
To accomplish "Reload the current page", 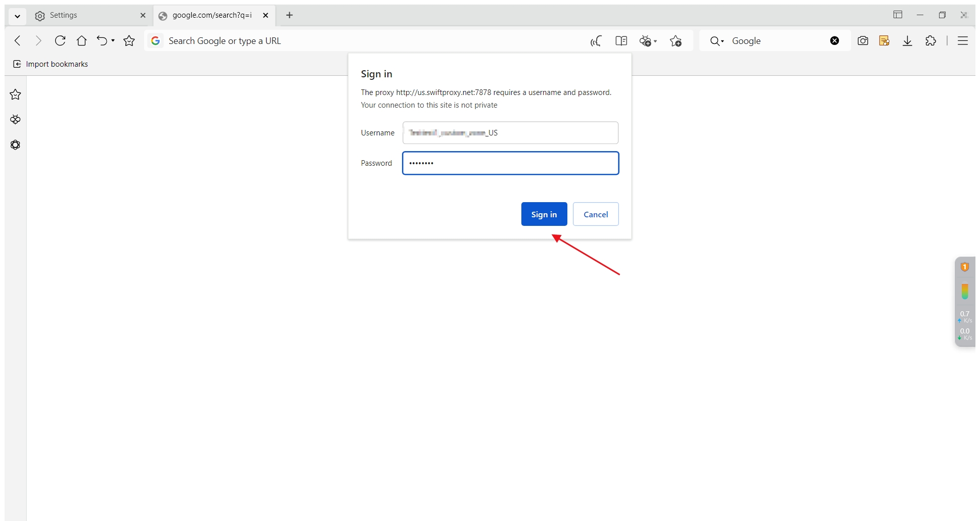I will tap(60, 41).
